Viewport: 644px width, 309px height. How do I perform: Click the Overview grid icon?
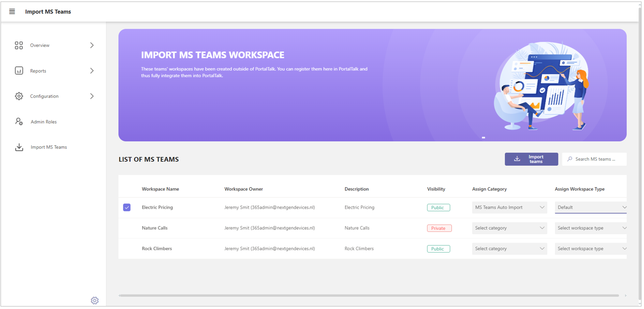[x=19, y=45]
